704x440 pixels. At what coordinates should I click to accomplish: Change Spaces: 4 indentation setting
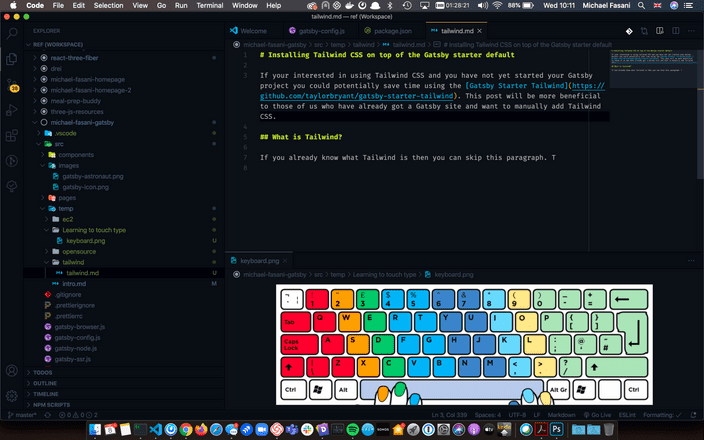pyautogui.click(x=488, y=415)
